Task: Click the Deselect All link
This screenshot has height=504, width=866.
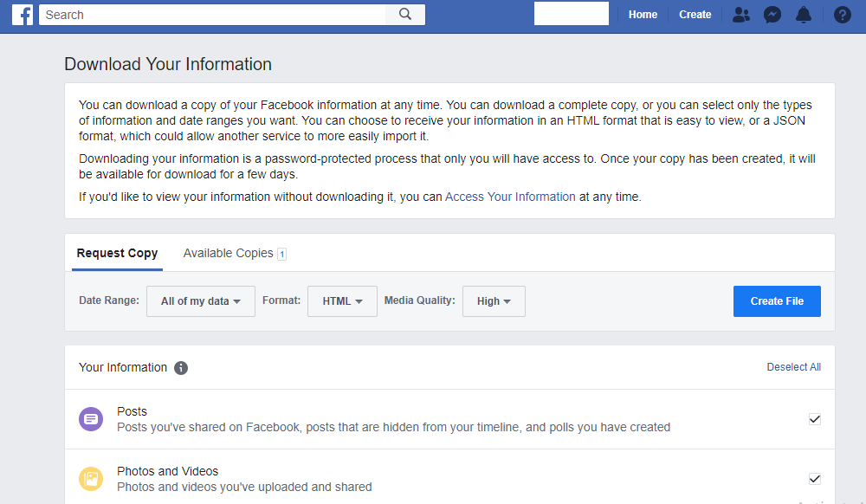Action: (793, 367)
